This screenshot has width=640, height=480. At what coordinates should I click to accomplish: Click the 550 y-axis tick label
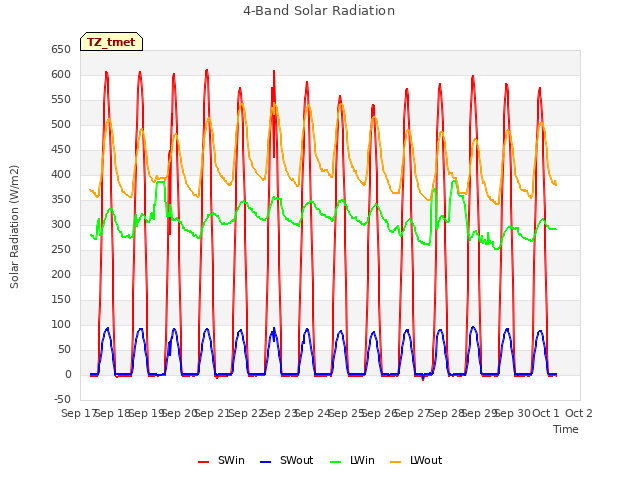tap(61, 100)
